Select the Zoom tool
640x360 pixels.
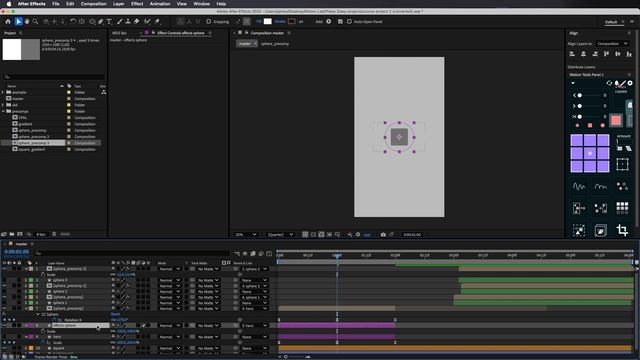click(36, 21)
